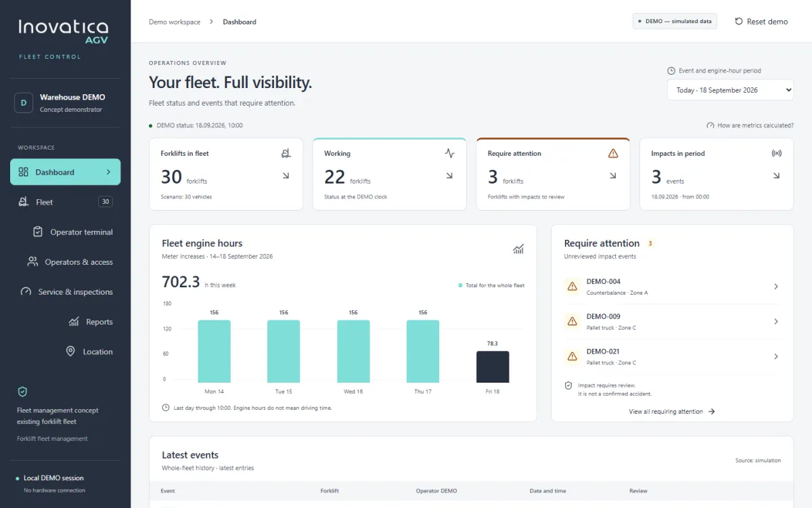
Task: Click Demo workspace breadcrumb
Action: (175, 22)
